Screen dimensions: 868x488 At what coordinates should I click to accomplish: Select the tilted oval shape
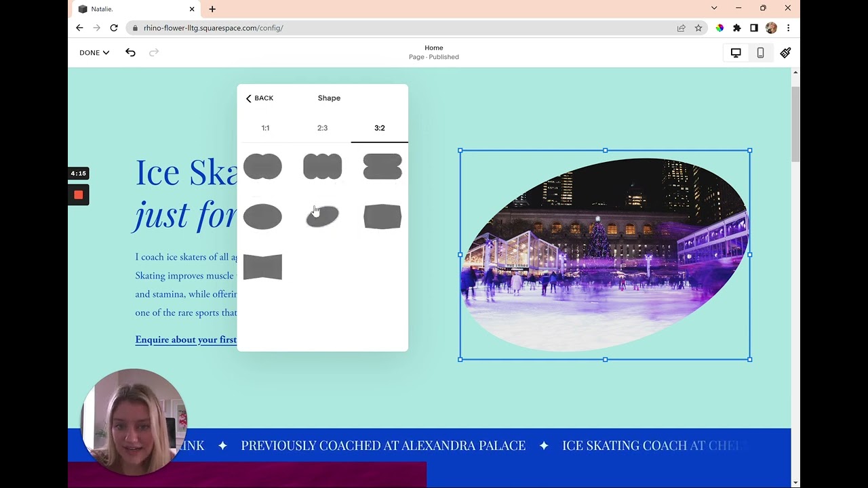click(322, 217)
